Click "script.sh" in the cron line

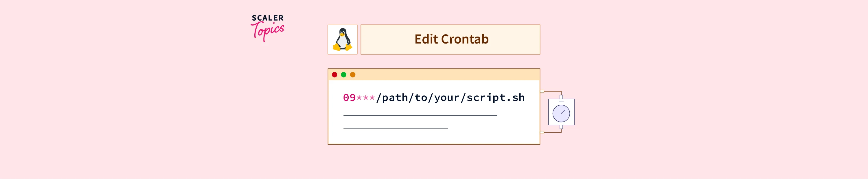pos(495,97)
